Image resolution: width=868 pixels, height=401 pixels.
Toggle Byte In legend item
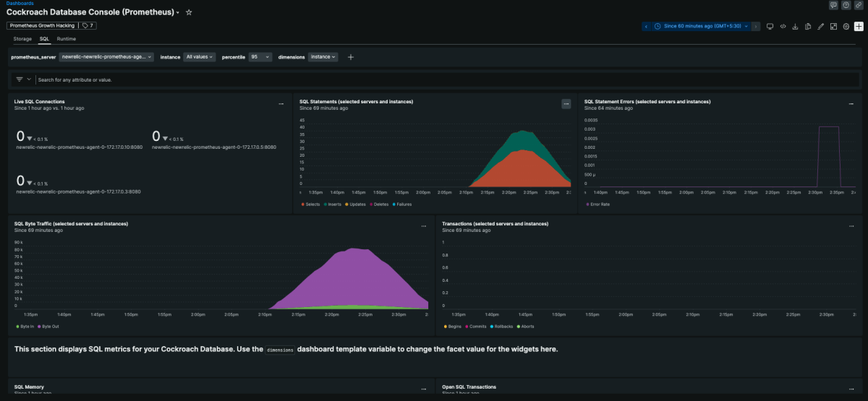pos(25,327)
